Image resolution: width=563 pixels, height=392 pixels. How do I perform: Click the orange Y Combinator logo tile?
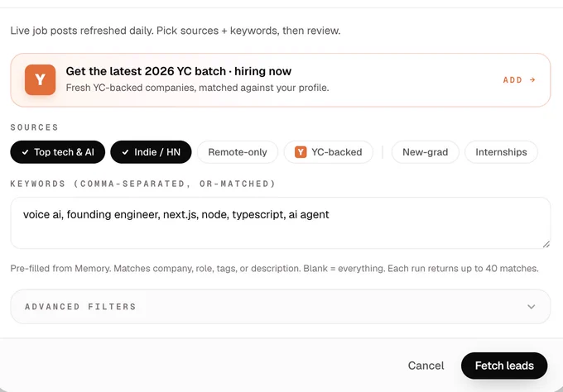coord(41,79)
